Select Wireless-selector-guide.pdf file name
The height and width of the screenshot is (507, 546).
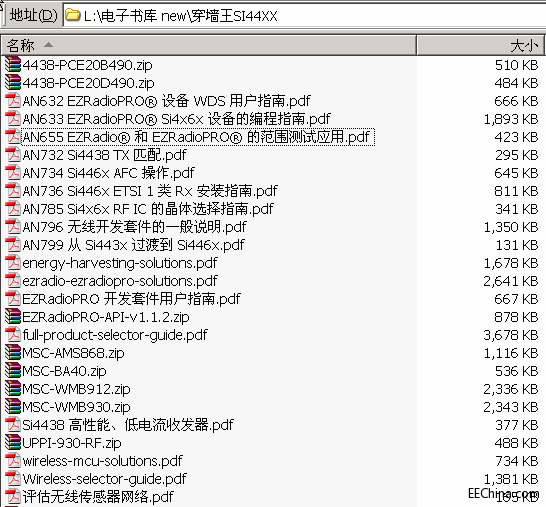[104, 479]
